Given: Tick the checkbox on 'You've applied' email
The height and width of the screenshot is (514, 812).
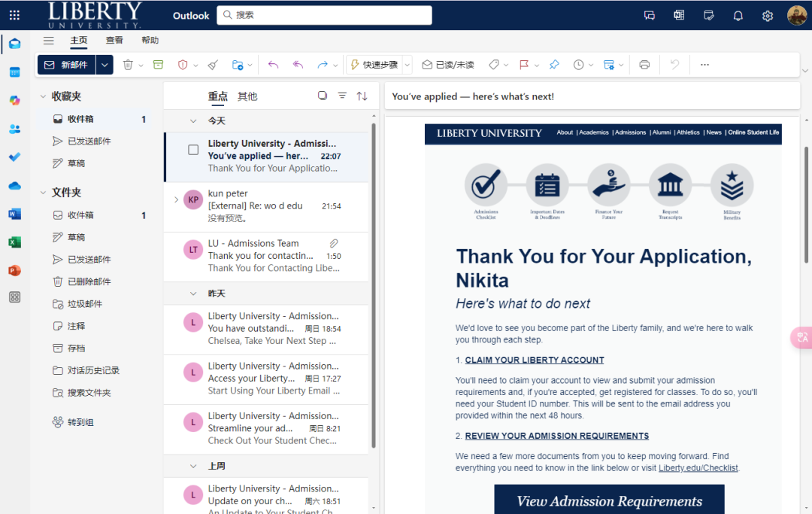Looking at the screenshot, I should 193,150.
